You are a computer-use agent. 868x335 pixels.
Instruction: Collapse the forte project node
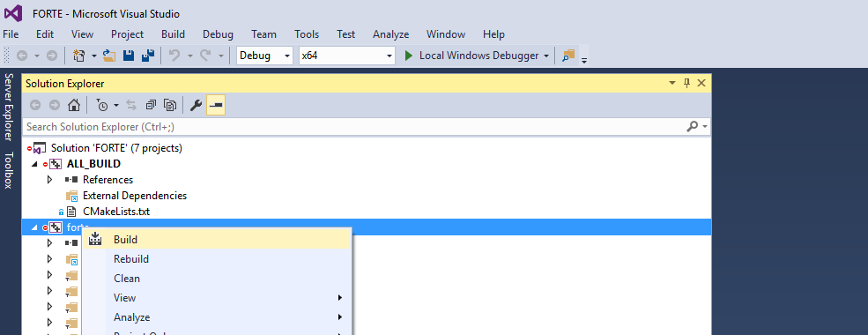pyautogui.click(x=35, y=227)
